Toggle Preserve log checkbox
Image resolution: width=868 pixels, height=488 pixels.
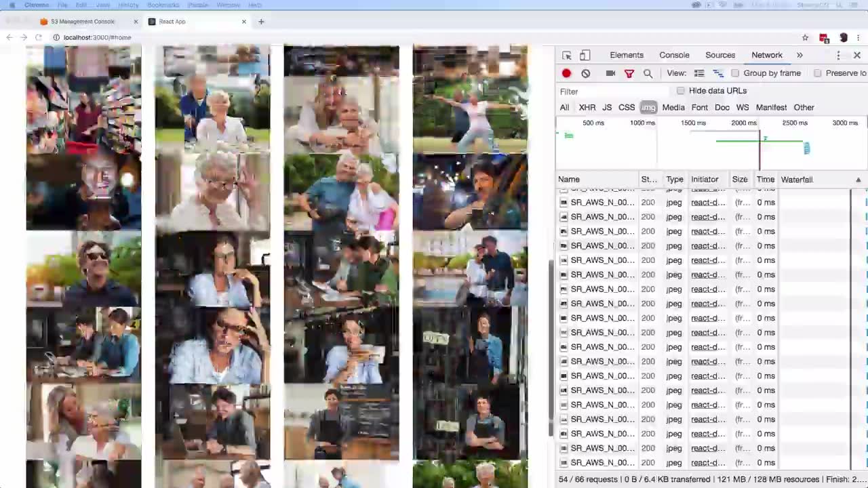point(818,73)
